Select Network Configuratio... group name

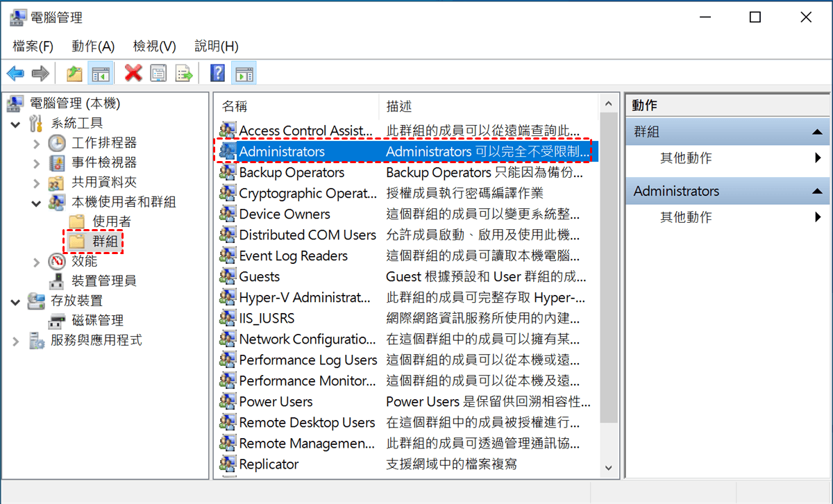click(x=307, y=339)
